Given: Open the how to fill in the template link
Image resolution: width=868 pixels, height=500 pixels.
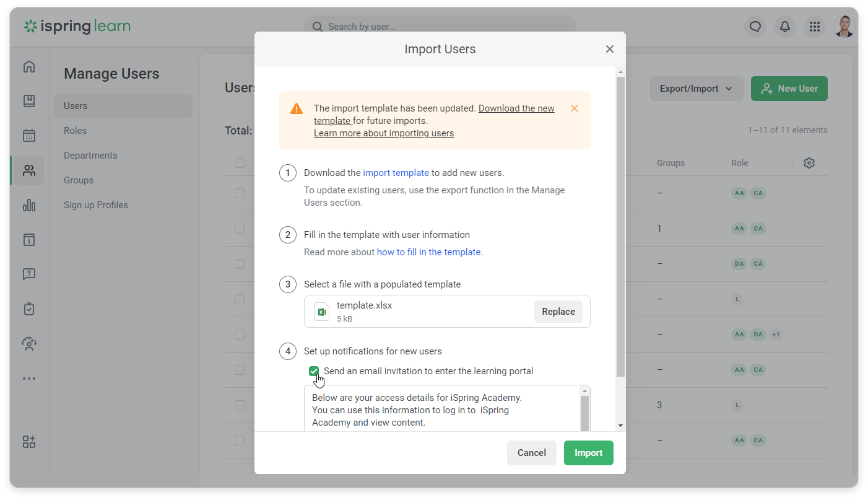Looking at the screenshot, I should coord(429,252).
